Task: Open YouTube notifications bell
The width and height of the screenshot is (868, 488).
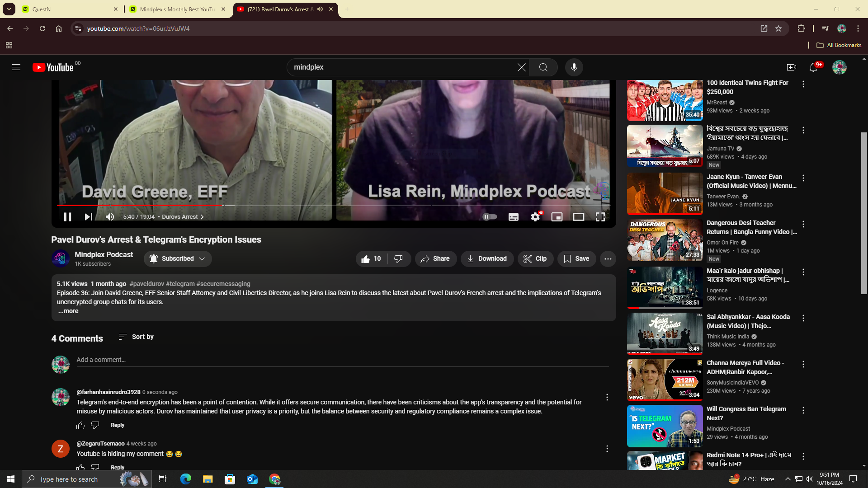Action: pos(813,67)
